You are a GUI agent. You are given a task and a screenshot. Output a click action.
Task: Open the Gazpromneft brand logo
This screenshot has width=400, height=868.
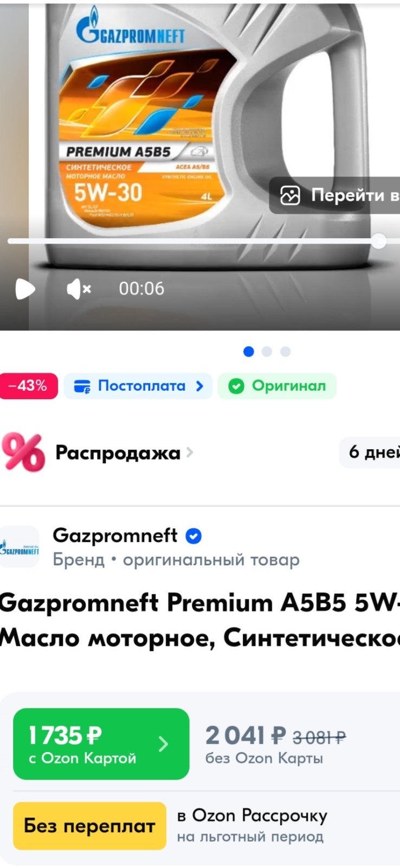(x=20, y=546)
